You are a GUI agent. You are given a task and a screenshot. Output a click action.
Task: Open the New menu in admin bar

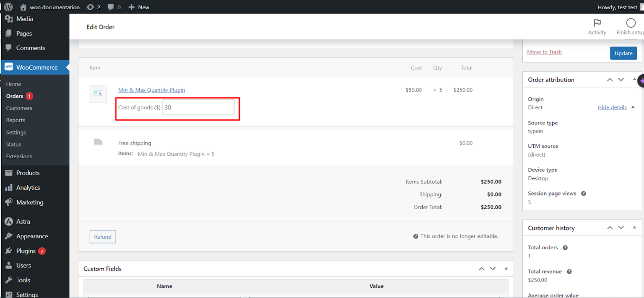(x=138, y=7)
